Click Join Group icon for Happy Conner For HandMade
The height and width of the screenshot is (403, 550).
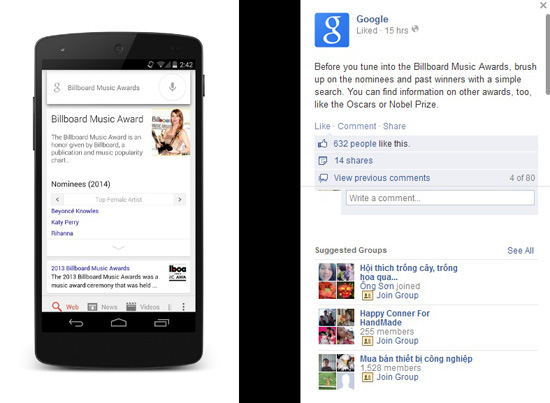click(x=367, y=341)
